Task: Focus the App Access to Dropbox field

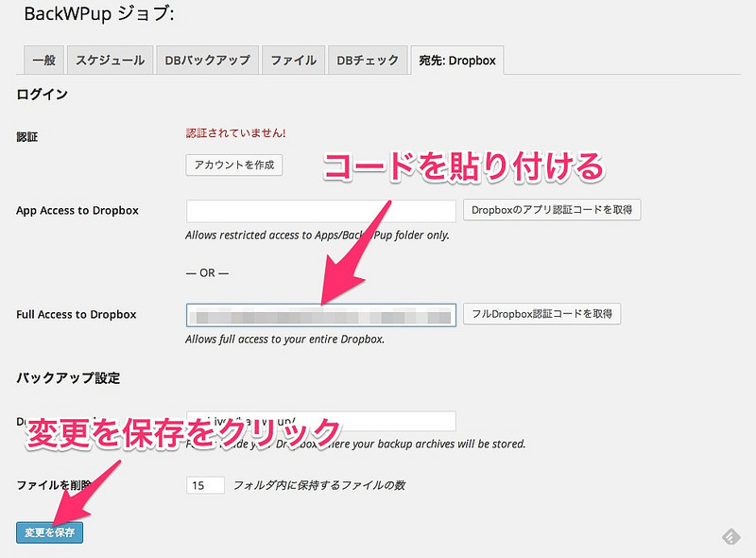Action: click(x=321, y=211)
